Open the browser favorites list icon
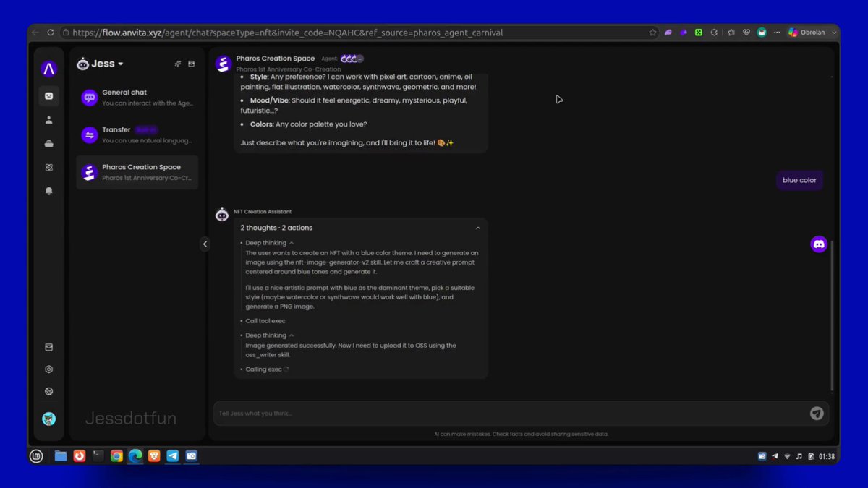This screenshot has width=868, height=488. [x=731, y=33]
